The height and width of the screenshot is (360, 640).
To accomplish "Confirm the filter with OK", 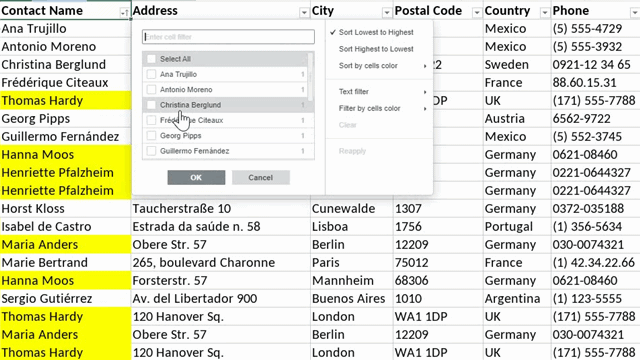I will [x=196, y=178].
